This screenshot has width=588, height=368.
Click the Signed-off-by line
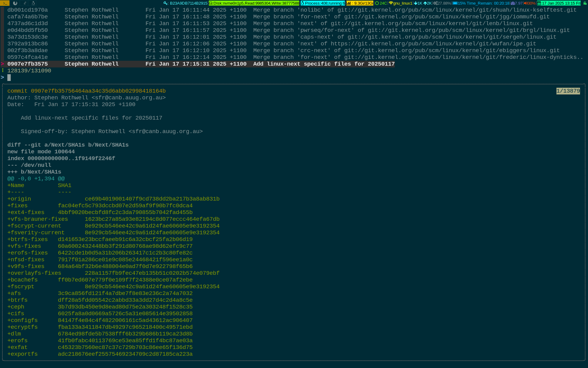112,131
